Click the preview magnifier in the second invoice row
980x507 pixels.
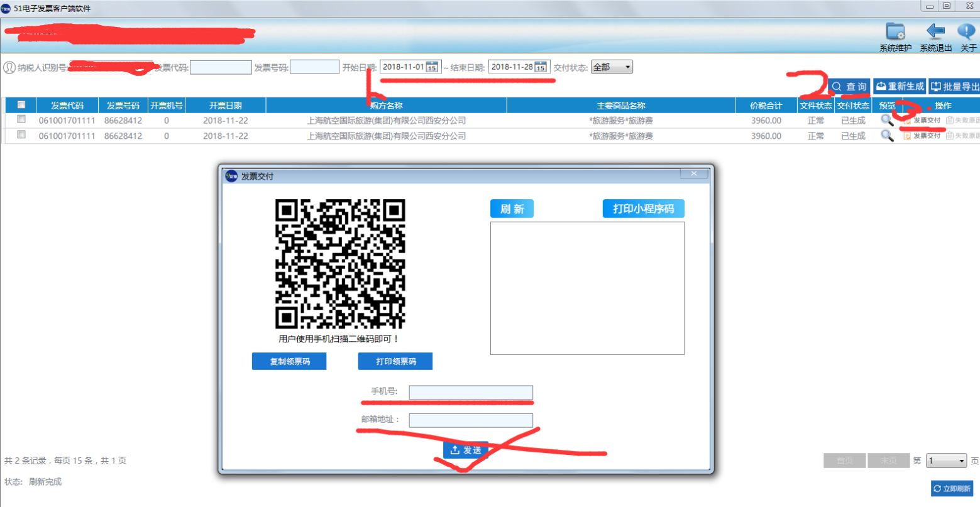pyautogui.click(x=887, y=136)
